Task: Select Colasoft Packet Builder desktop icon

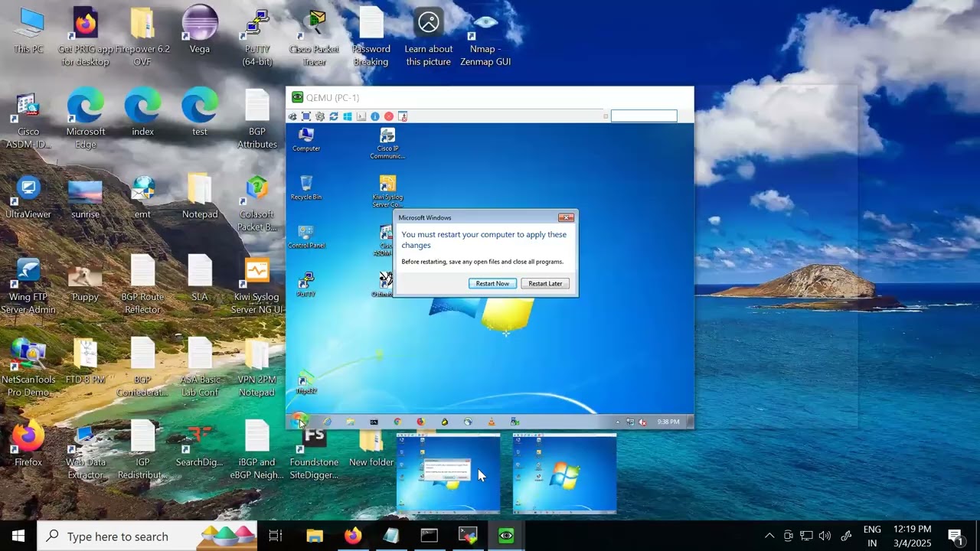Action: click(257, 204)
